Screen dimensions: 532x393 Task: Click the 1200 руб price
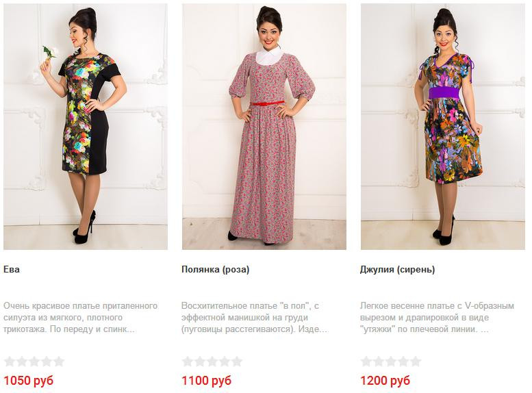(x=385, y=381)
